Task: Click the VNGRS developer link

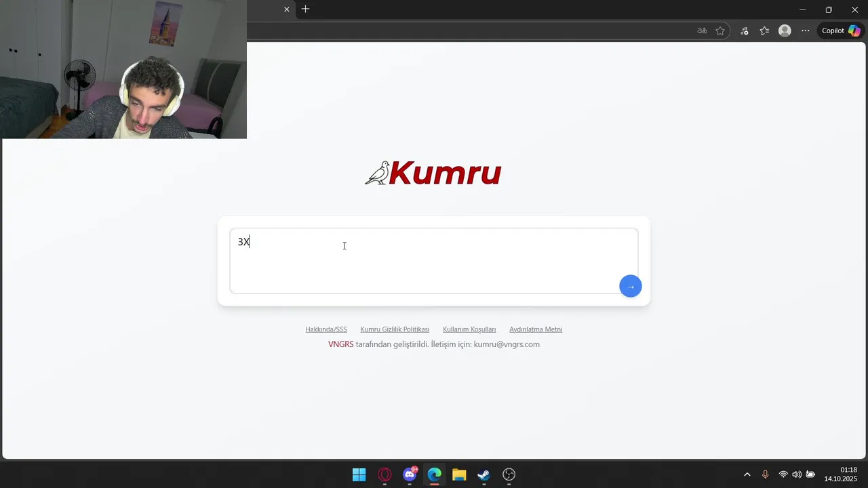Action: point(341,344)
